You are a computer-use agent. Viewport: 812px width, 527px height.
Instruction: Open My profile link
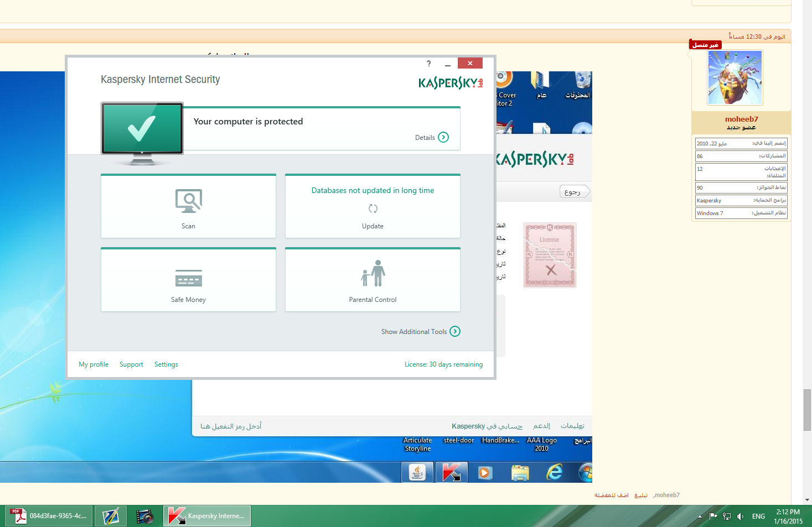pyautogui.click(x=94, y=364)
